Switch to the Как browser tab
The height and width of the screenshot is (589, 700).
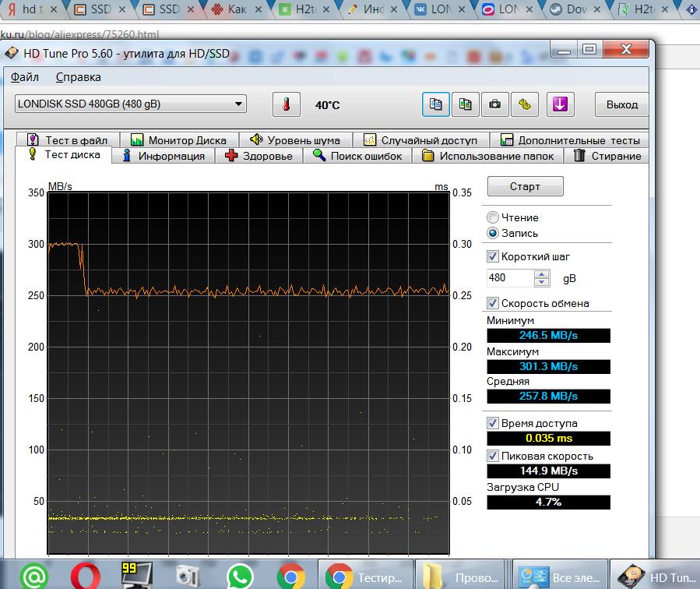tap(236, 9)
